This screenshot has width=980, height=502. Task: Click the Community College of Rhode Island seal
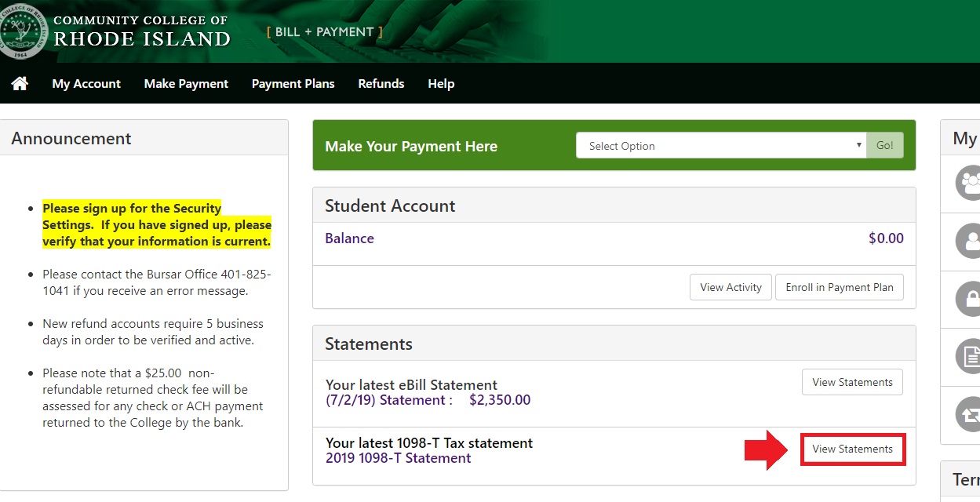pyautogui.click(x=21, y=31)
